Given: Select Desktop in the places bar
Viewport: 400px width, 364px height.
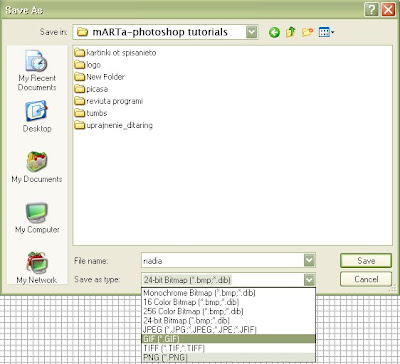Looking at the screenshot, I should pos(37,117).
